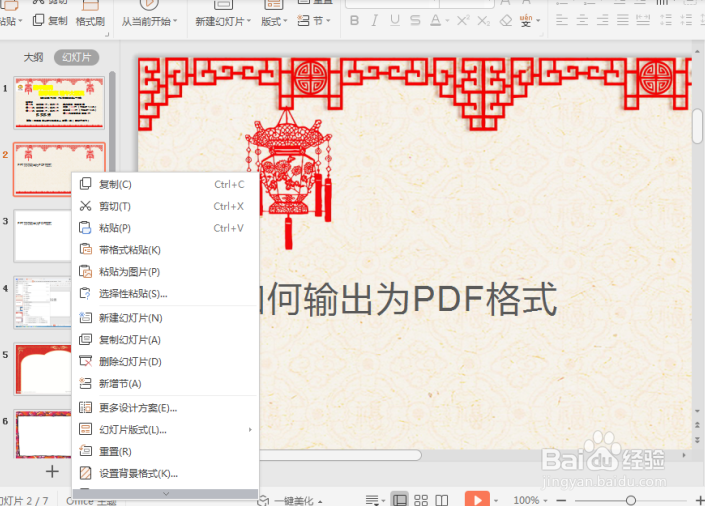Select slide 6 thumbnail

43,434
